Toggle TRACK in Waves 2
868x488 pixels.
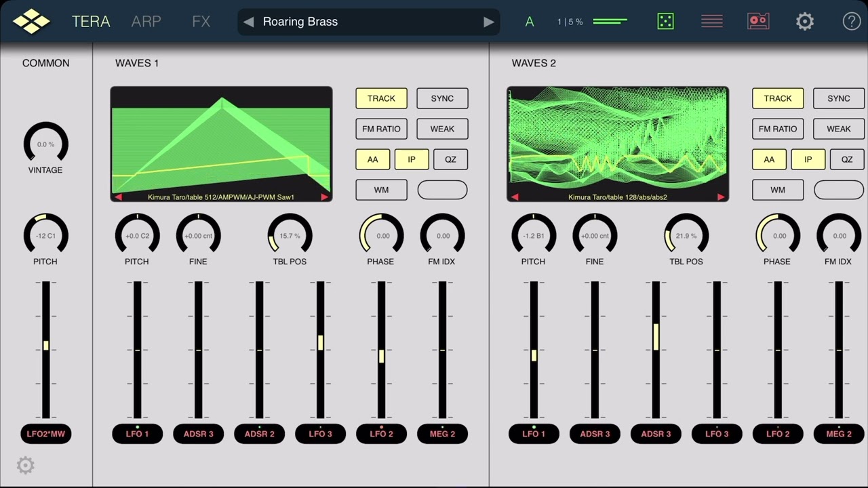(778, 98)
